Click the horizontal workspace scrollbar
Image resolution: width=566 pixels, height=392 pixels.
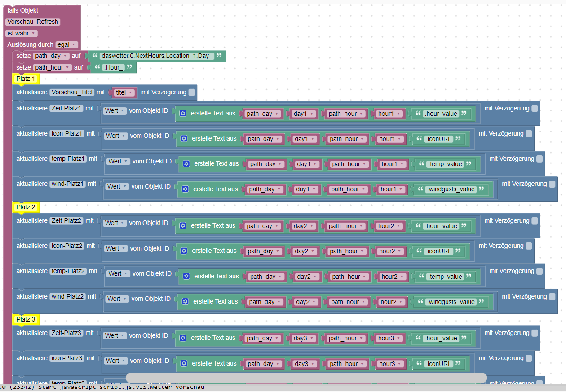coord(306,378)
